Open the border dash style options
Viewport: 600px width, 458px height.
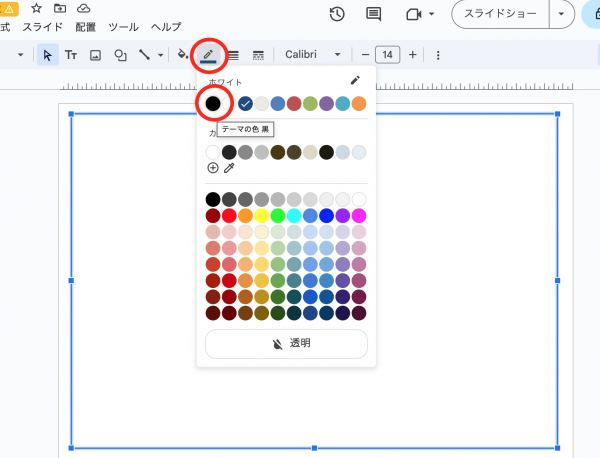(258, 55)
